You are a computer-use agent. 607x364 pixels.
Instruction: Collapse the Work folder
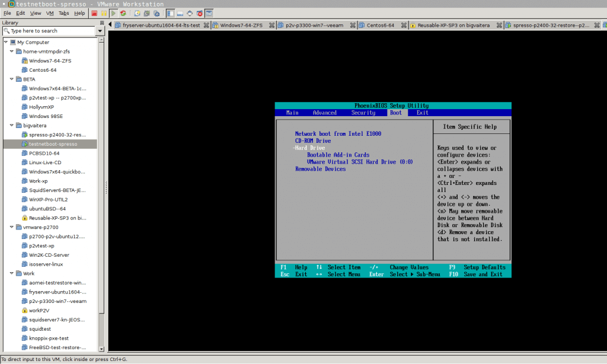(x=12, y=273)
